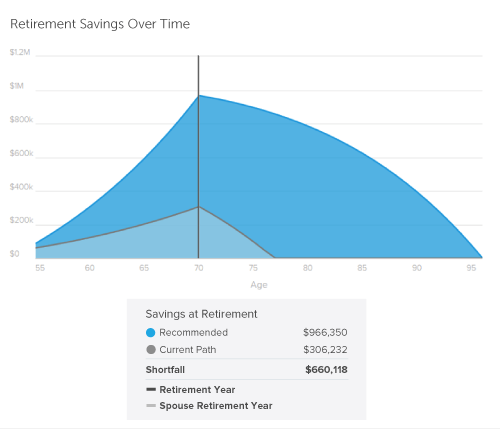The height and width of the screenshot is (429, 500).
Task: Click the Age x-axis title
Action: (259, 285)
